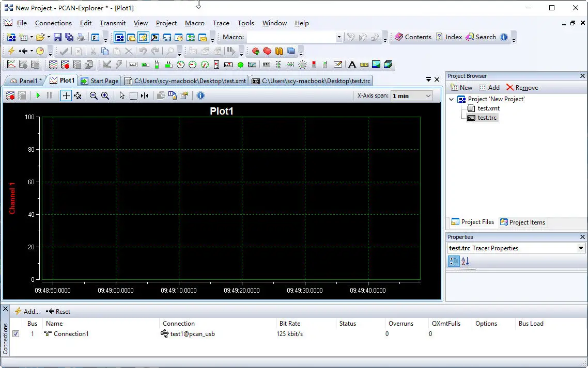Image resolution: width=588 pixels, height=368 pixels.
Task: Open the Transmit menu
Action: click(x=113, y=23)
